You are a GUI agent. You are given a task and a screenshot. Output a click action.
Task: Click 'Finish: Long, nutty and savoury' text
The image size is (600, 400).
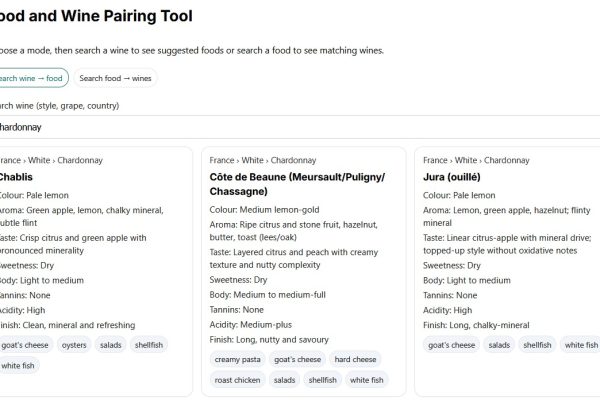pos(269,340)
